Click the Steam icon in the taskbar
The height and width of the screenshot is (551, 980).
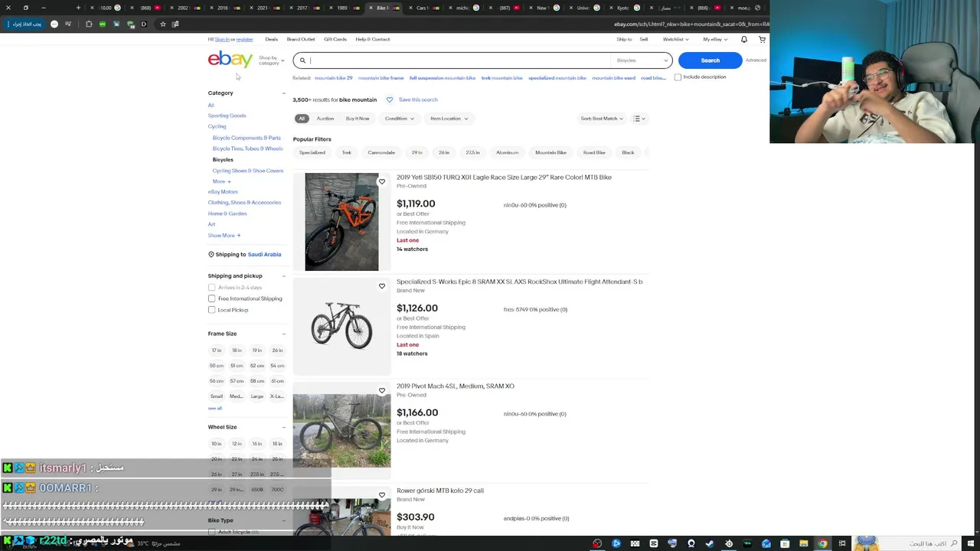click(x=710, y=544)
